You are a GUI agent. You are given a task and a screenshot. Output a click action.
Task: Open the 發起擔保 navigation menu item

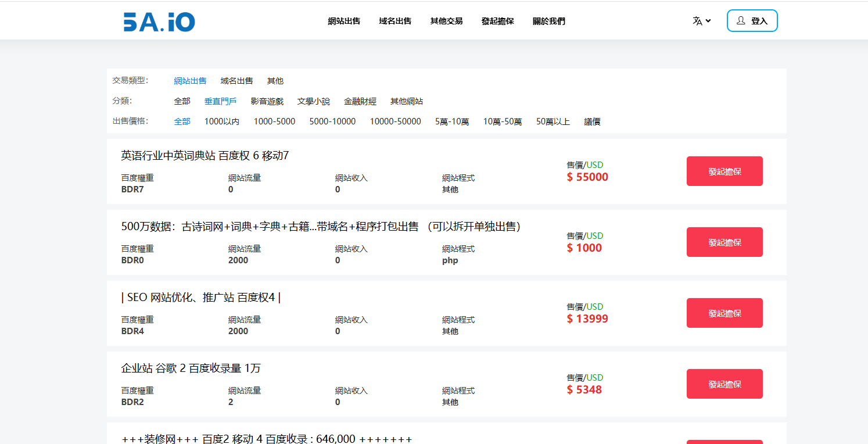[497, 21]
